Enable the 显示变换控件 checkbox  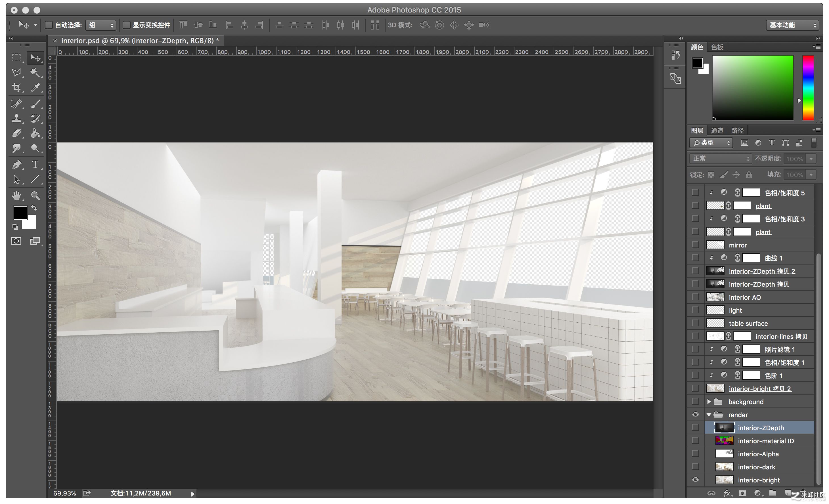[x=127, y=25]
